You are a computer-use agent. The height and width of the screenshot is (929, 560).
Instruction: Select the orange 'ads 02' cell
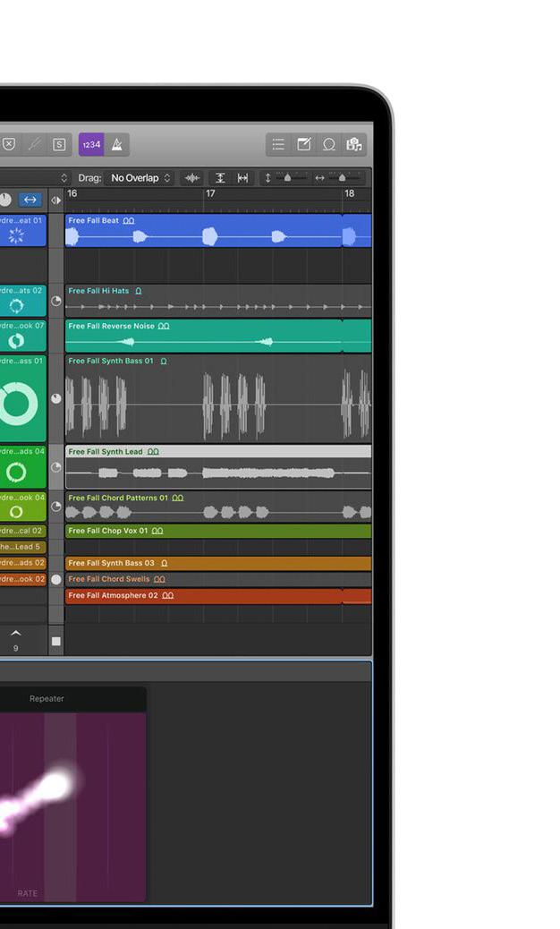click(21, 563)
